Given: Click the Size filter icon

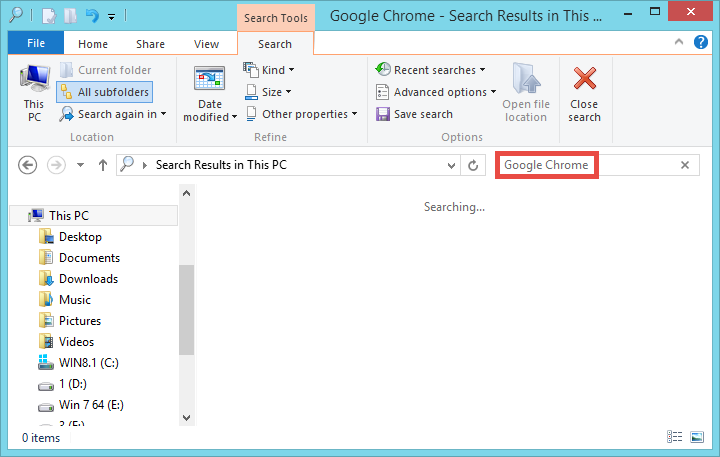Looking at the screenshot, I should 251,92.
